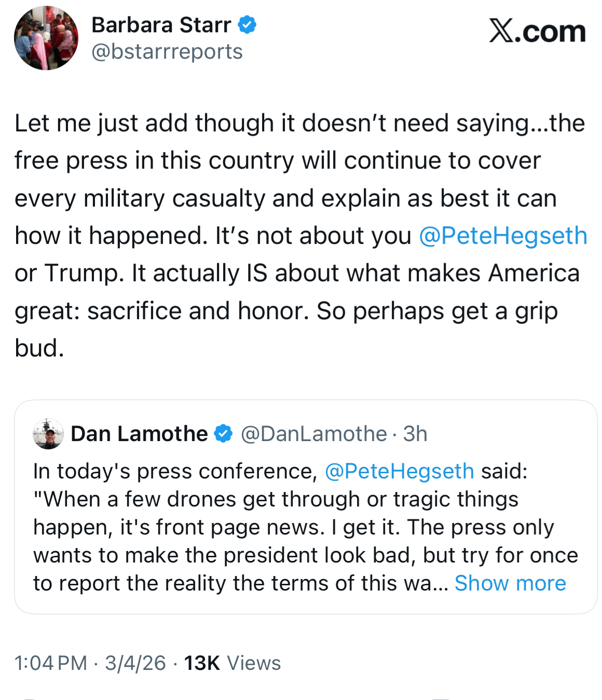Open the 13K Views count

click(x=232, y=663)
